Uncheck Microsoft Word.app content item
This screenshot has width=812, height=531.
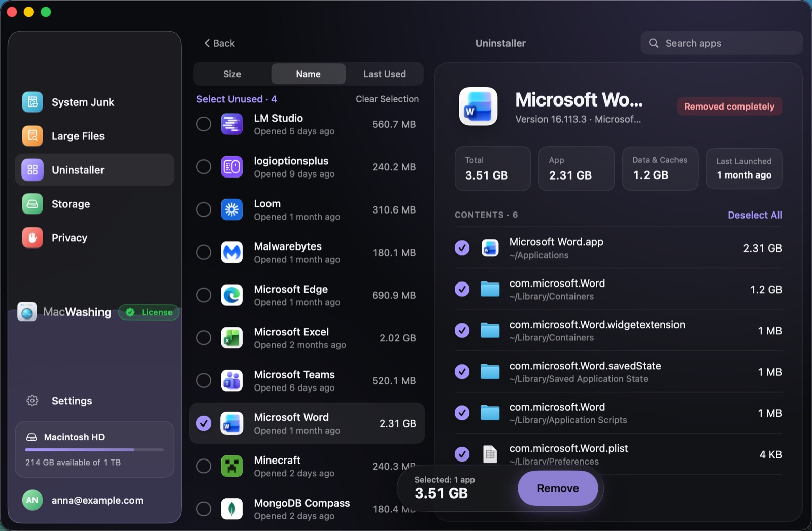click(x=462, y=247)
